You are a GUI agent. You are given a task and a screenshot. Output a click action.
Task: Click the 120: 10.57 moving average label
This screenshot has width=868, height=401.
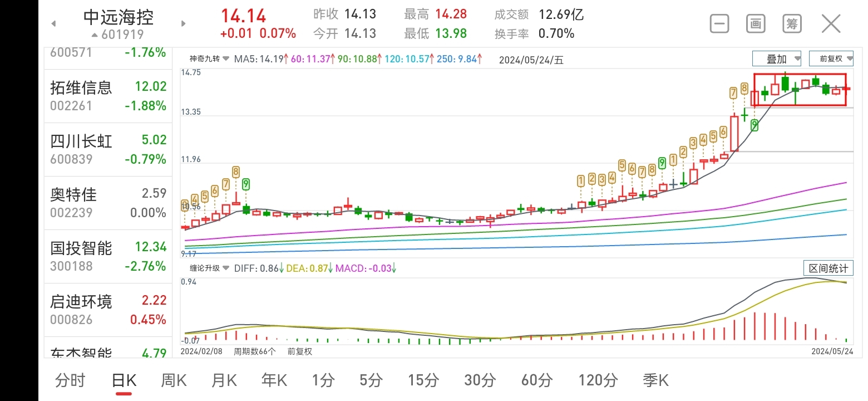point(407,59)
